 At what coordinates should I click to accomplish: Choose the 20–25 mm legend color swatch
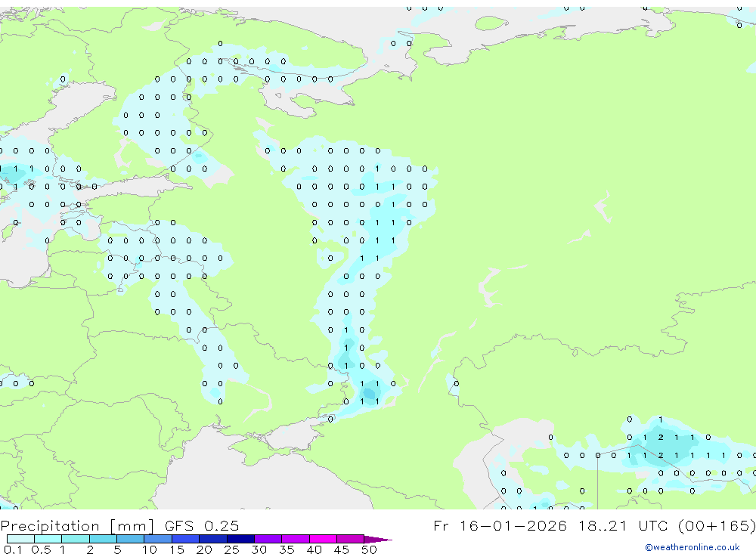click(x=213, y=539)
